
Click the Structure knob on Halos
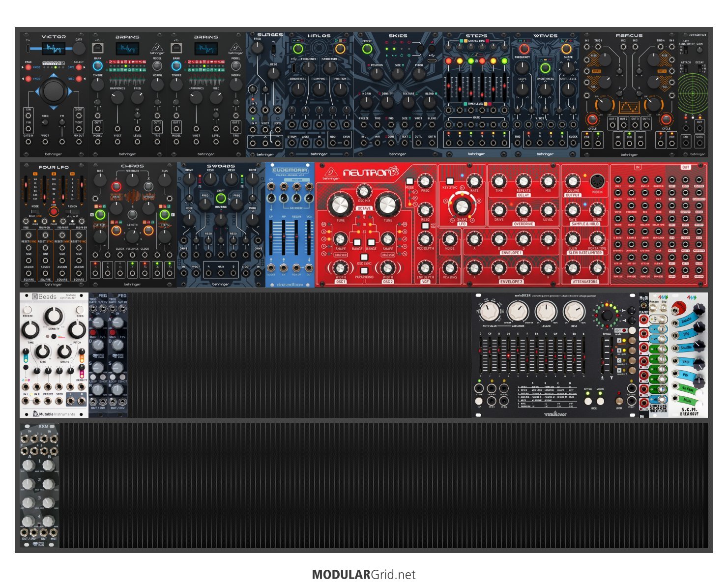tap(329, 68)
